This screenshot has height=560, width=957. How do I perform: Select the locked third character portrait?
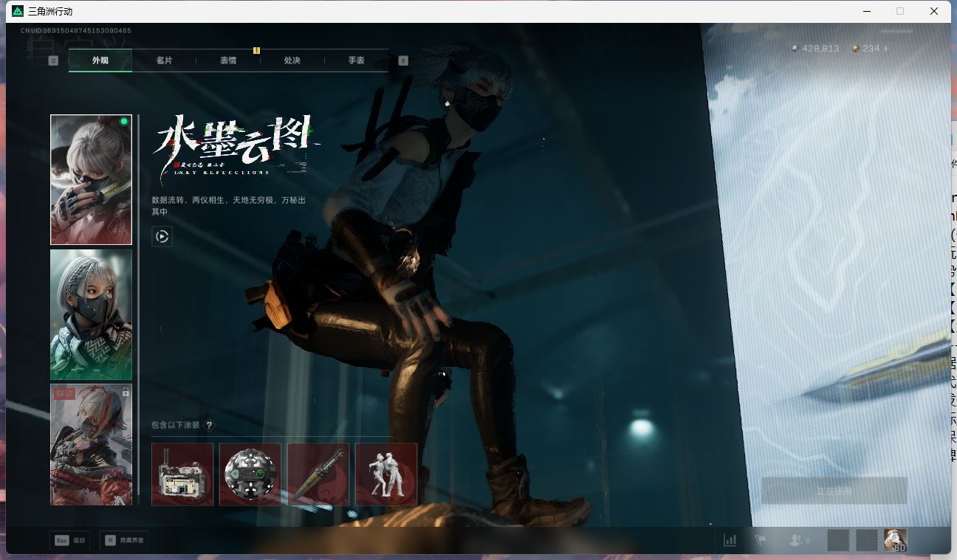pyautogui.click(x=91, y=444)
